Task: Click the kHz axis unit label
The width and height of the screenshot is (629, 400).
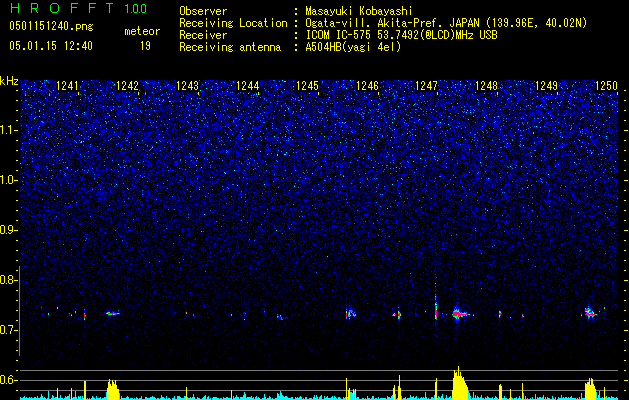Action: click(9, 81)
